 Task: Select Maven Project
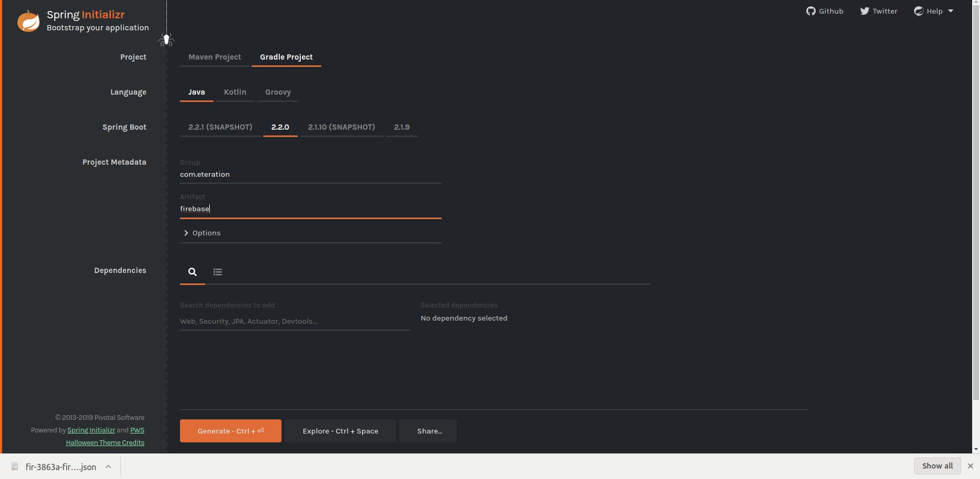(215, 57)
